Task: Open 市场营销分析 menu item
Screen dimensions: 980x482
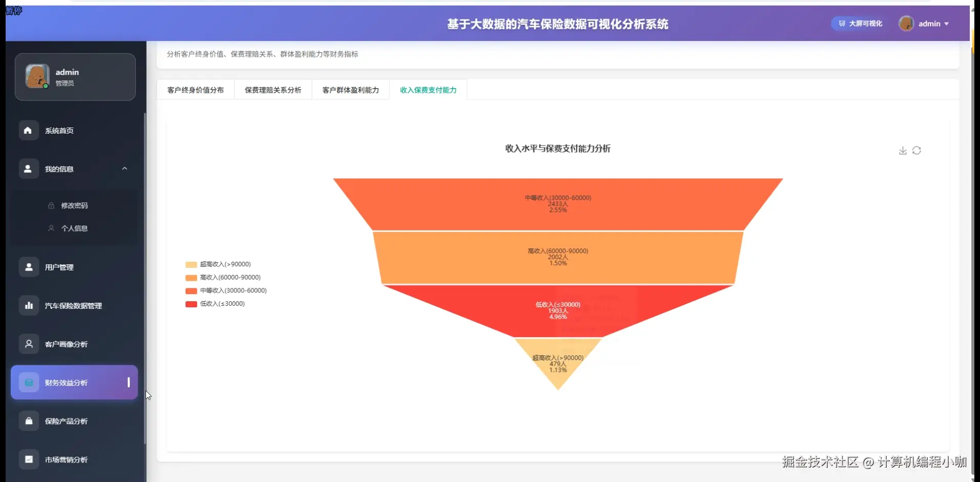Action: pyautogui.click(x=74, y=459)
